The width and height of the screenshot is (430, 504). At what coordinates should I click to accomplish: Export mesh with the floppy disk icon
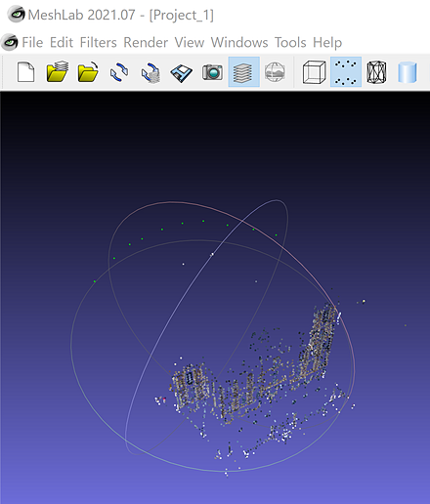[182, 72]
